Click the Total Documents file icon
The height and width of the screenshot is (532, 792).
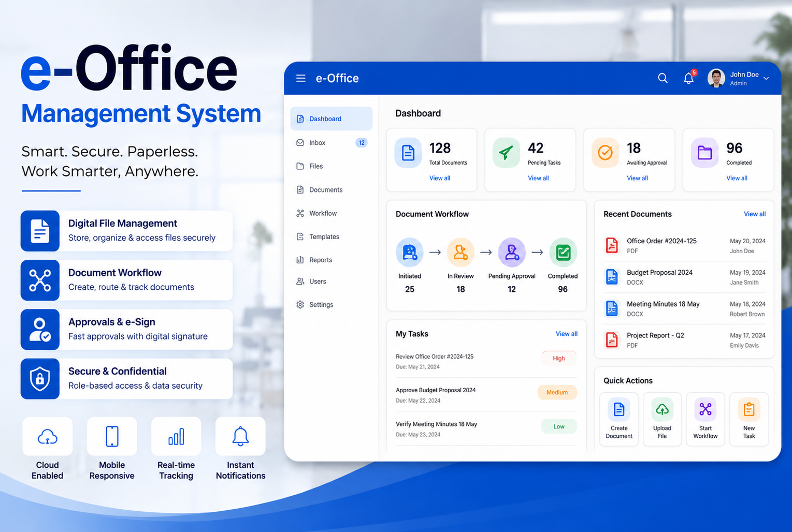point(408,153)
